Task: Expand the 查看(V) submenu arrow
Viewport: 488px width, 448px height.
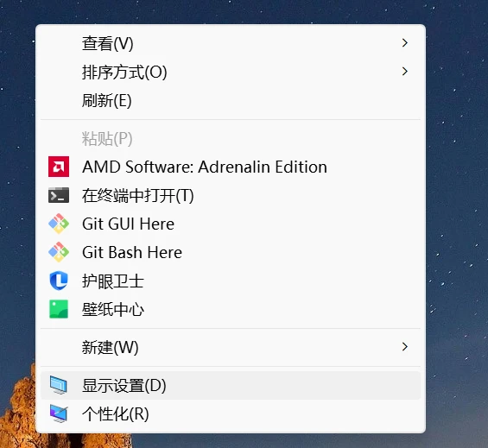Action: (x=404, y=43)
